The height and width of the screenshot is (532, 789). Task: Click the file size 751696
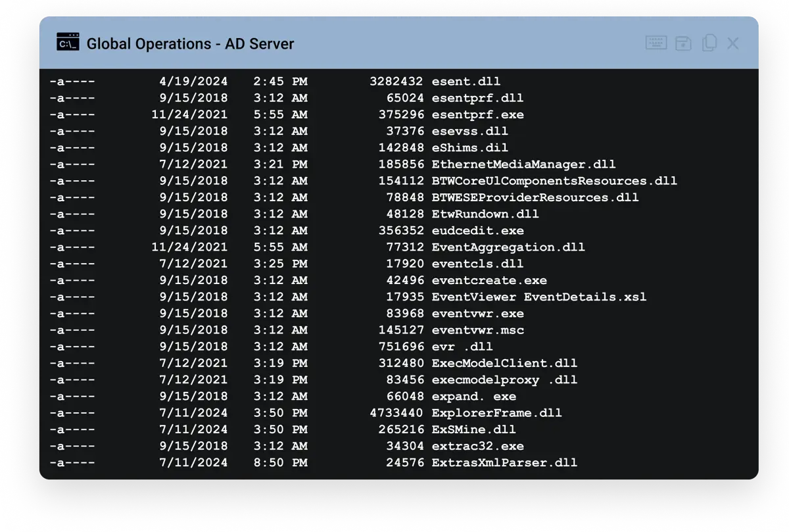click(x=400, y=347)
